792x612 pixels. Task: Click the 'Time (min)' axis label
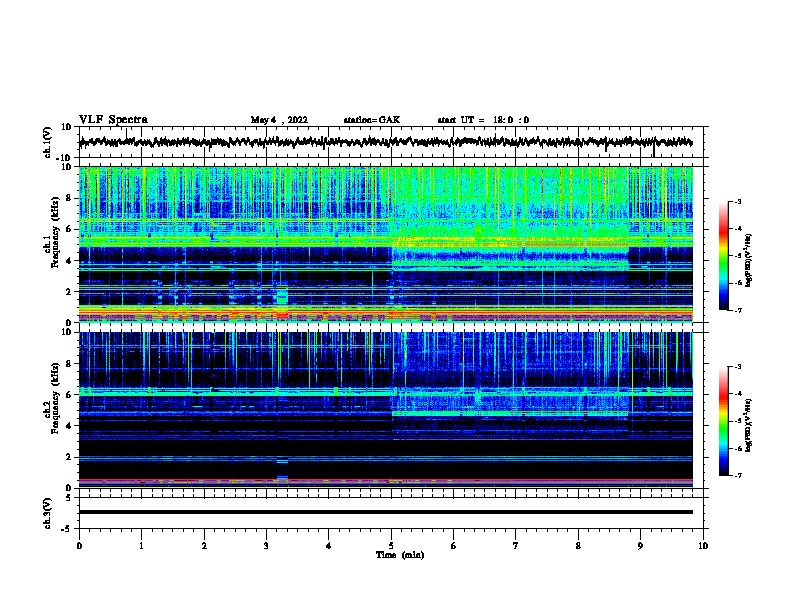(x=400, y=555)
